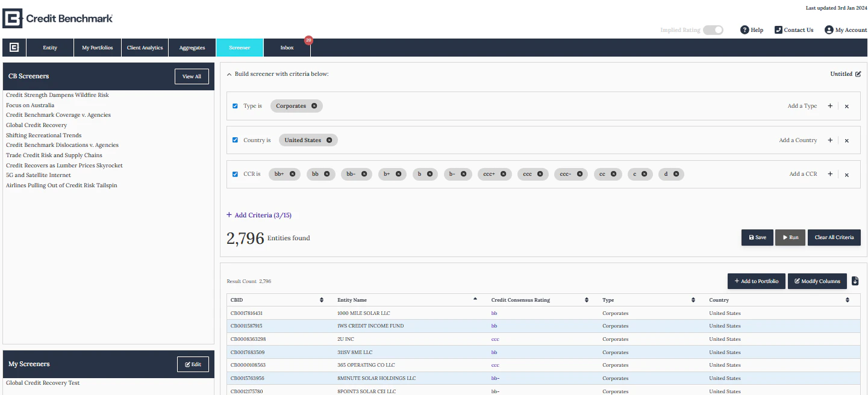Click ccc rating for 365 OPERATING CO LLC
The height and width of the screenshot is (395, 868).
pyautogui.click(x=495, y=365)
